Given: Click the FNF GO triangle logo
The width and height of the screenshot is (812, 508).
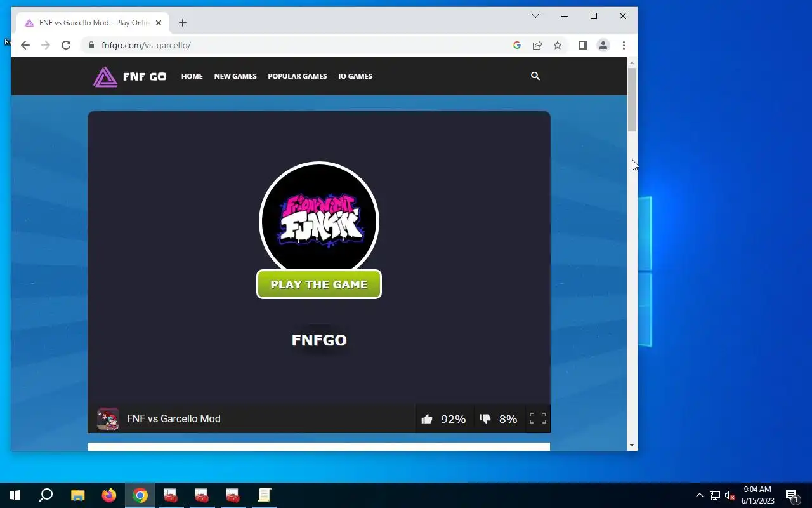Looking at the screenshot, I should coord(105,77).
